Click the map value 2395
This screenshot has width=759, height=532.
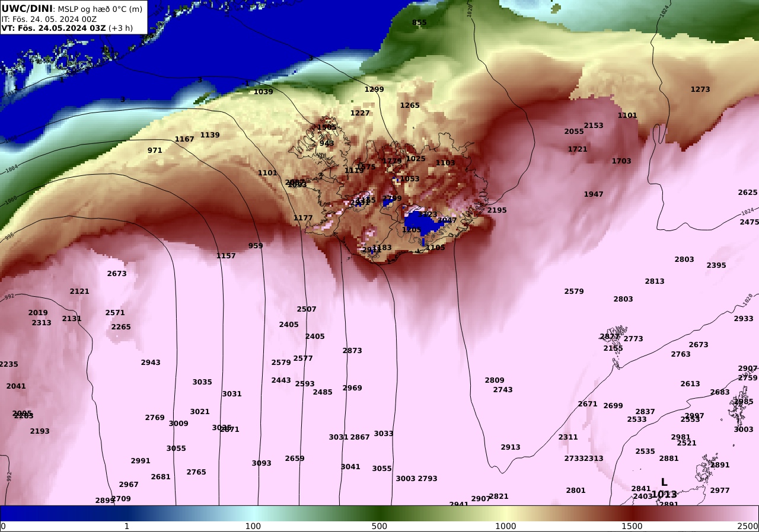pyautogui.click(x=716, y=265)
